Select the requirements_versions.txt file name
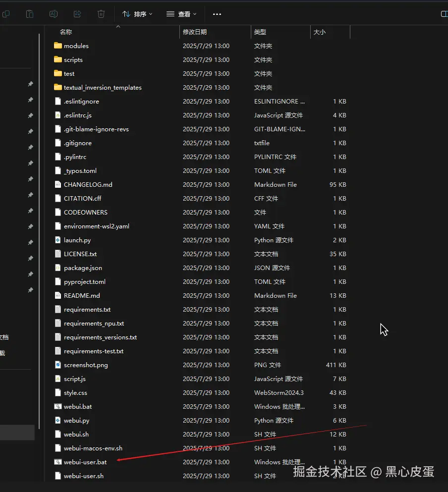The width and height of the screenshot is (448, 492). tap(100, 337)
